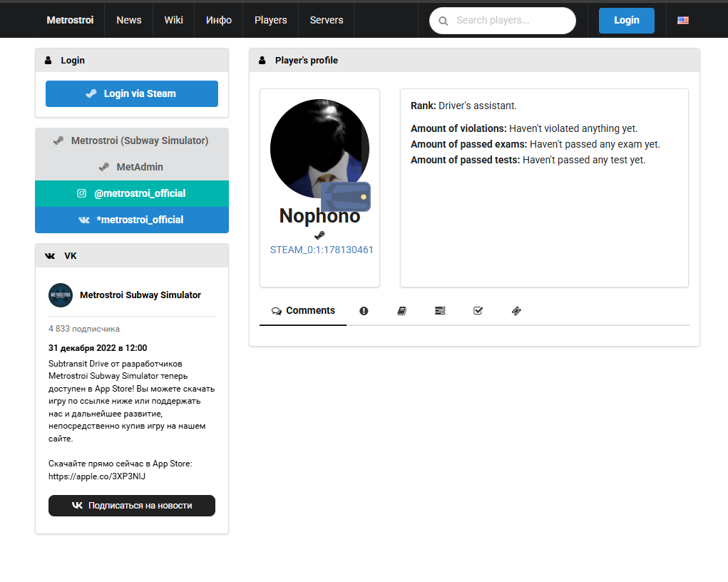Image resolution: width=728 pixels, height=582 pixels.
Task: Click the Nophono profile avatar
Action: [319, 148]
